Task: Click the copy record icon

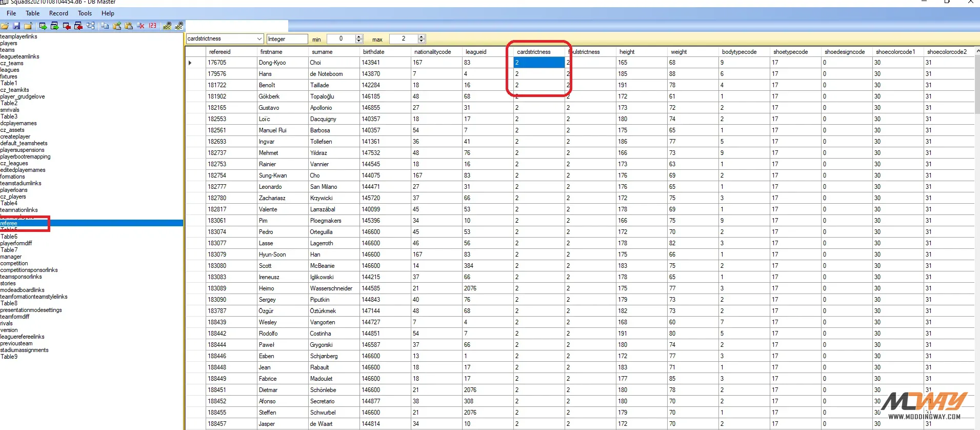Action: click(x=105, y=26)
